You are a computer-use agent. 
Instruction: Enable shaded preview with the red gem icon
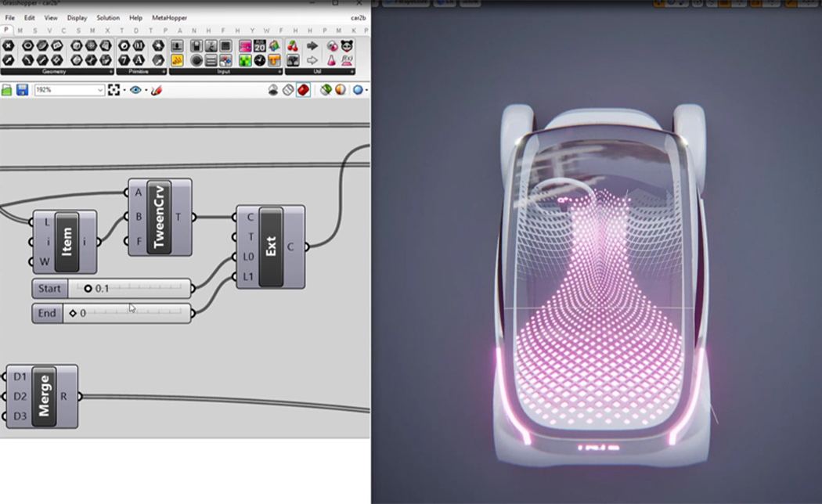305,89
